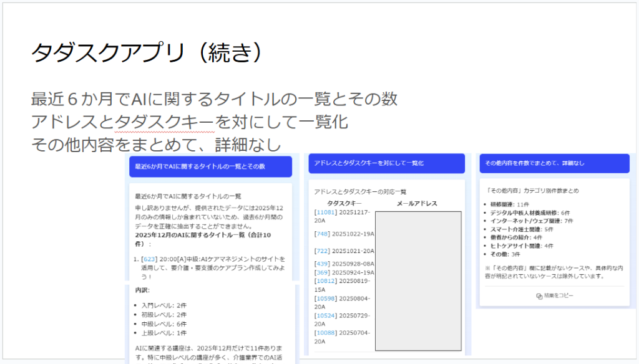Follow the [10524] key link
639x364 pixels.
click(326, 315)
